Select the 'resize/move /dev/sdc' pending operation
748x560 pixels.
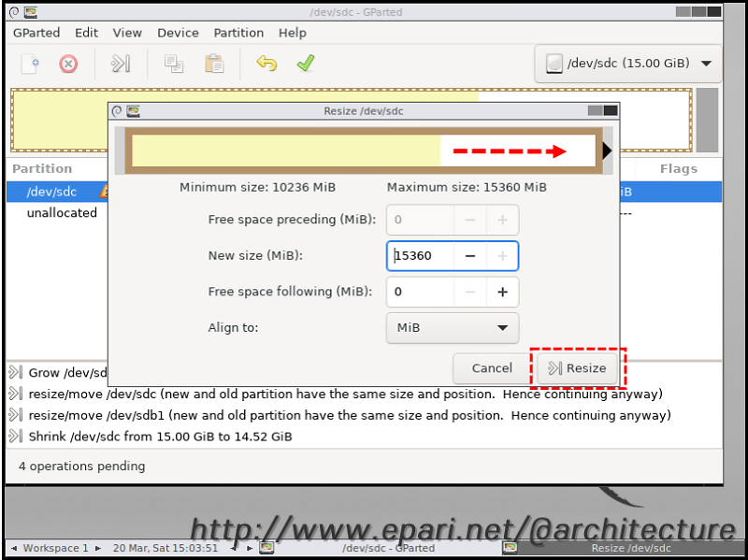click(345, 395)
